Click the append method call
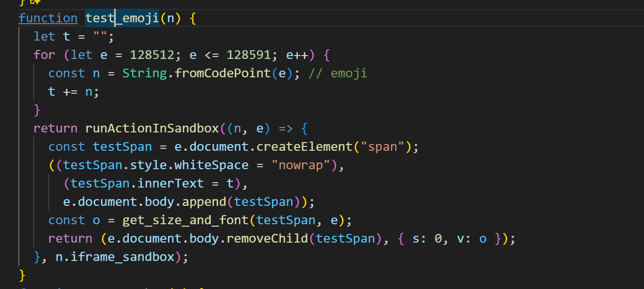This screenshot has width=644, height=289. click(x=204, y=202)
